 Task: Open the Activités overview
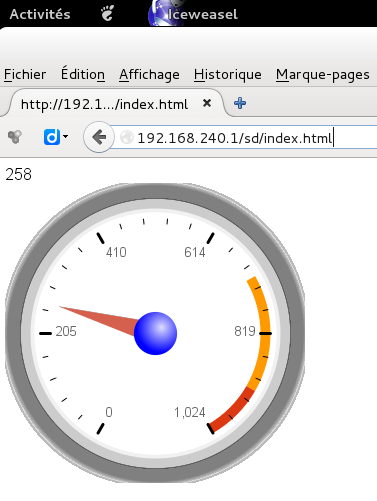click(40, 14)
